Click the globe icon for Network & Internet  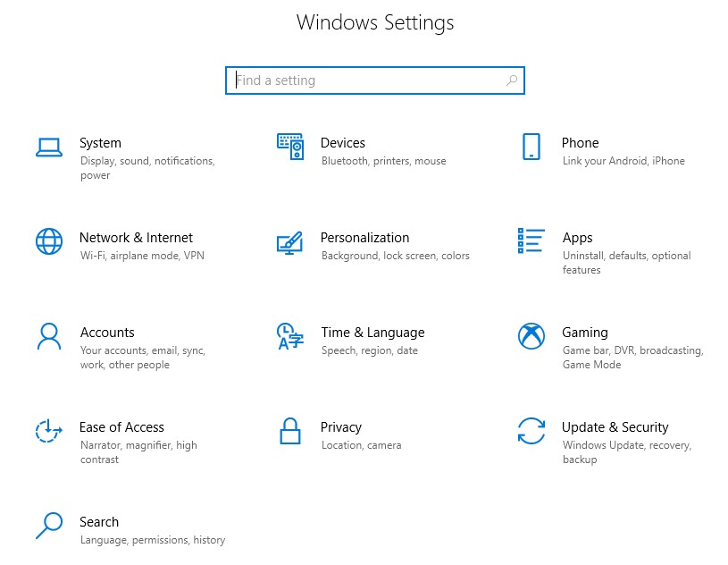[x=48, y=241]
